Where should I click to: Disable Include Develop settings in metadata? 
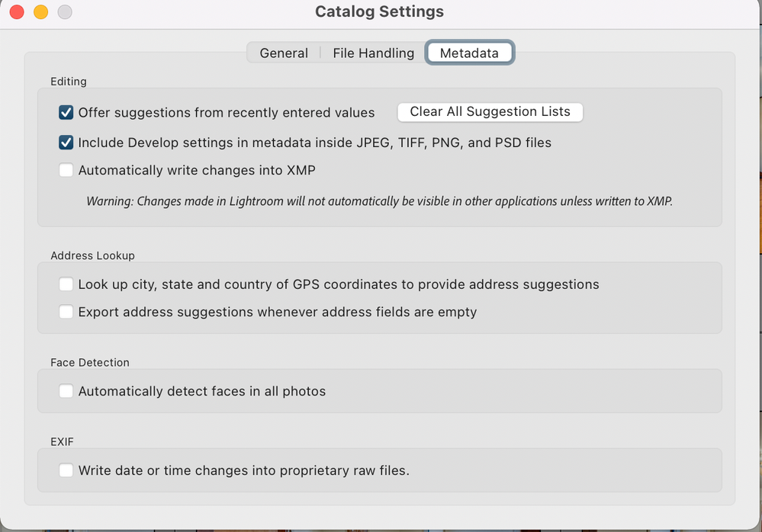pyautogui.click(x=66, y=143)
